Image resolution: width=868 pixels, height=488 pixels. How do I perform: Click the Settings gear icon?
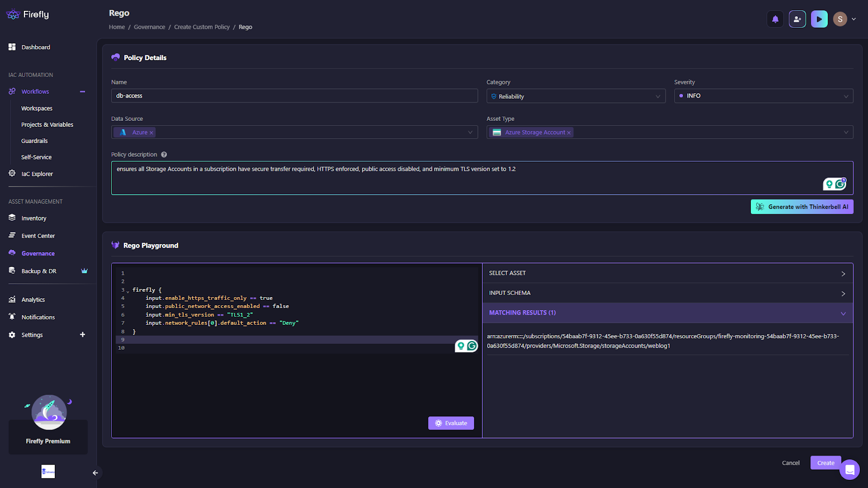[x=12, y=335]
